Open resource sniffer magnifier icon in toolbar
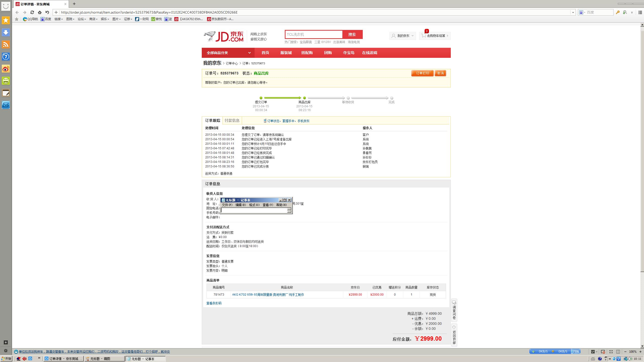The height and width of the screenshot is (362, 644). coord(625,12)
